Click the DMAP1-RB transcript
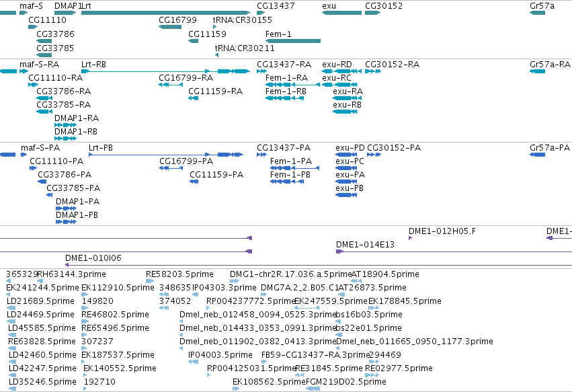572x392 pixels. point(65,139)
